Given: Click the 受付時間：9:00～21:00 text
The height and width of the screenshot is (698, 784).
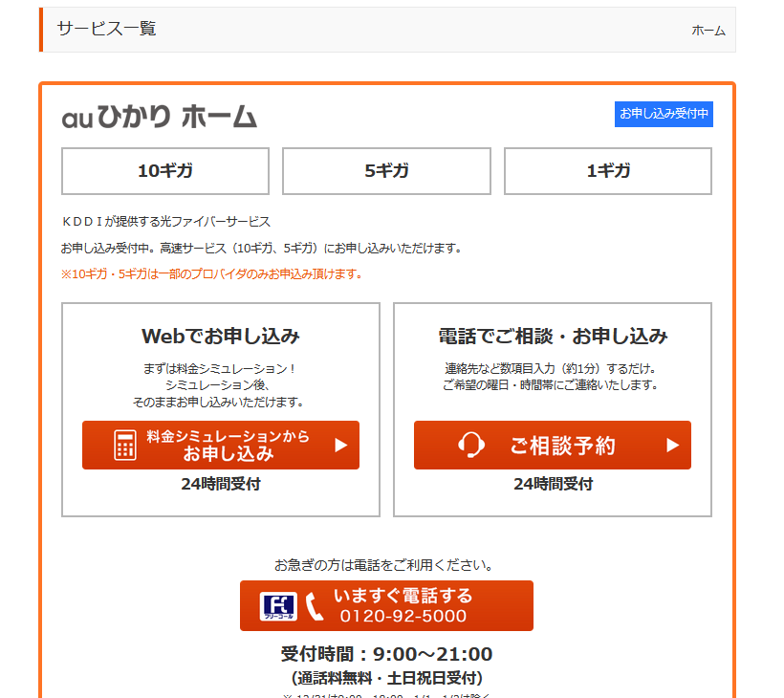Looking at the screenshot, I should (x=386, y=654).
